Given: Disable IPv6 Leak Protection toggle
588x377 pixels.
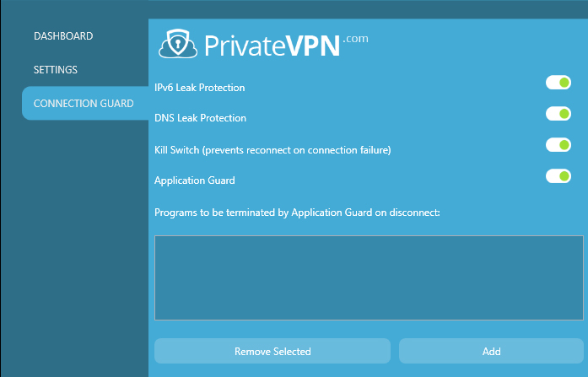Looking at the screenshot, I should tap(558, 83).
